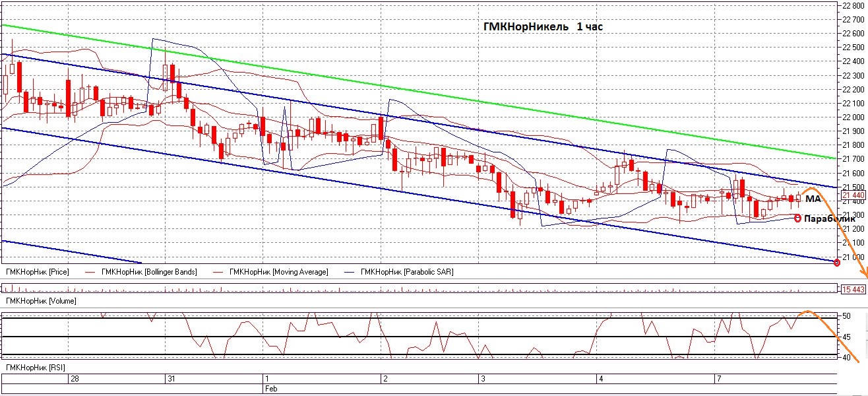Click the red Moving Average legend line swatch
The image size is (868, 396).
(218, 272)
